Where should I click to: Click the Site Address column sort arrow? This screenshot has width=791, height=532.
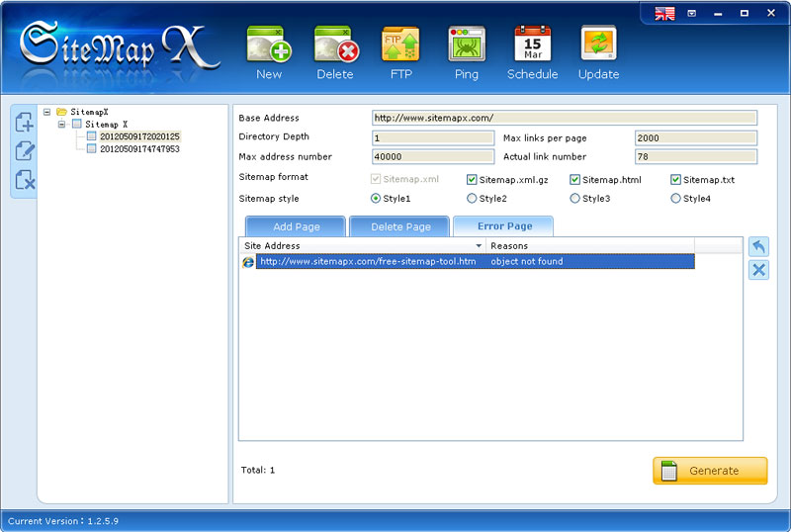tap(479, 246)
